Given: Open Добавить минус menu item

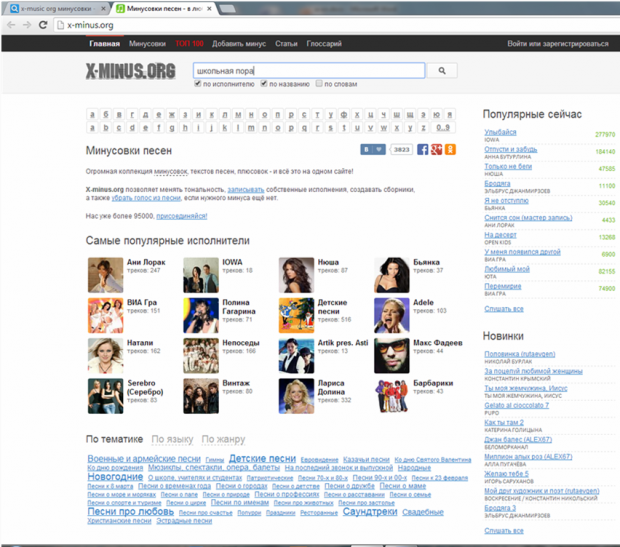Looking at the screenshot, I should [x=239, y=44].
